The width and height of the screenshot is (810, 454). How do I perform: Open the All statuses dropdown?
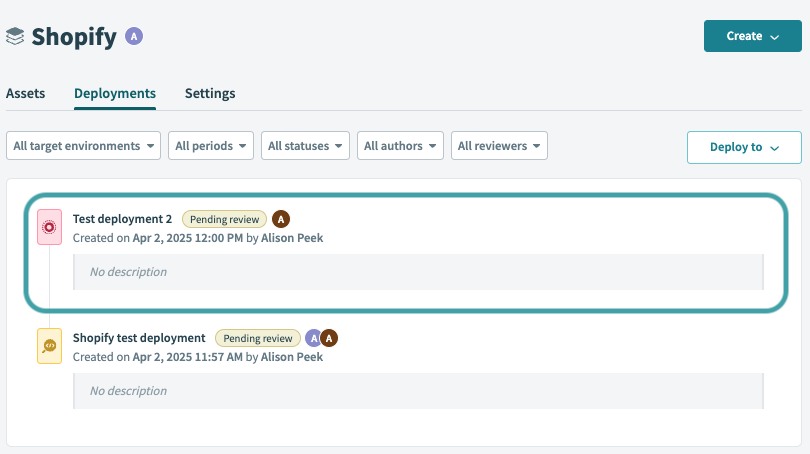click(305, 146)
